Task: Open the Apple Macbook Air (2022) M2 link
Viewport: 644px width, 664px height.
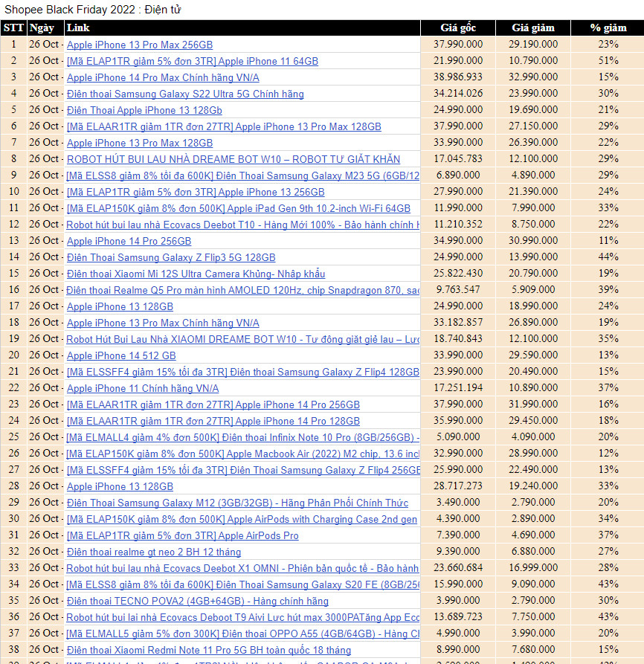Action: pos(242,454)
